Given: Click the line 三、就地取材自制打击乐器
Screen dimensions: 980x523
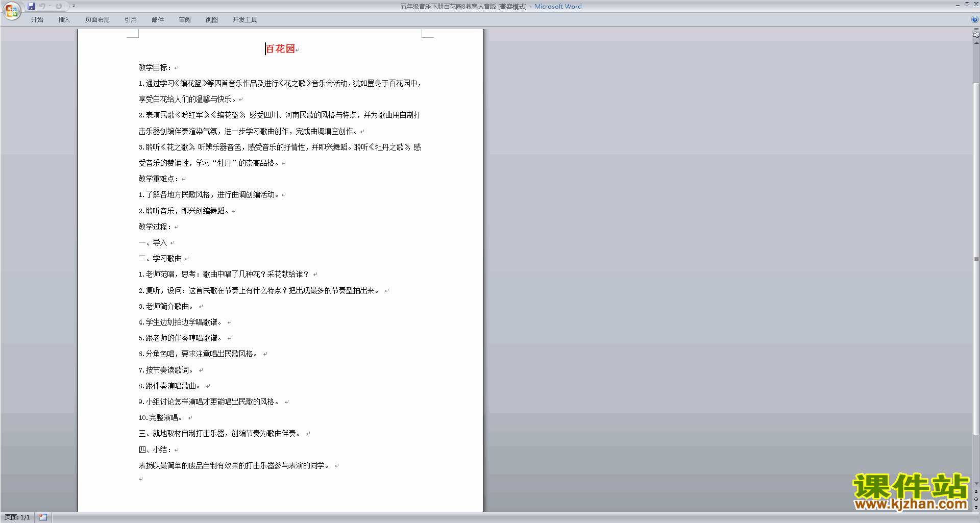Looking at the screenshot, I should click(220, 433).
